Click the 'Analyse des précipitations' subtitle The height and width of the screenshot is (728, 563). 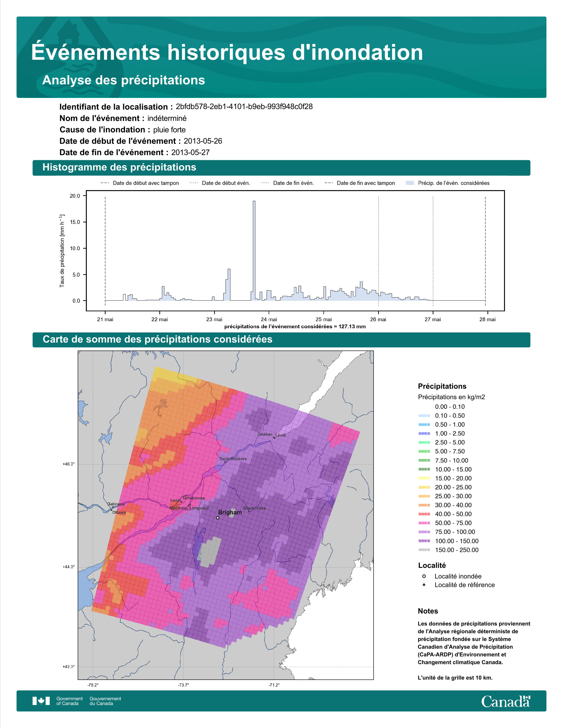pyautogui.click(x=124, y=80)
